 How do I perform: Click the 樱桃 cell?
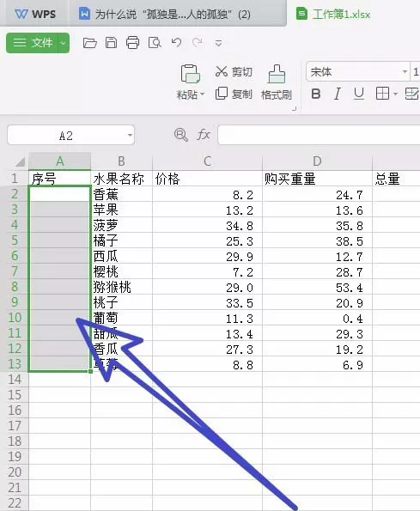121,271
